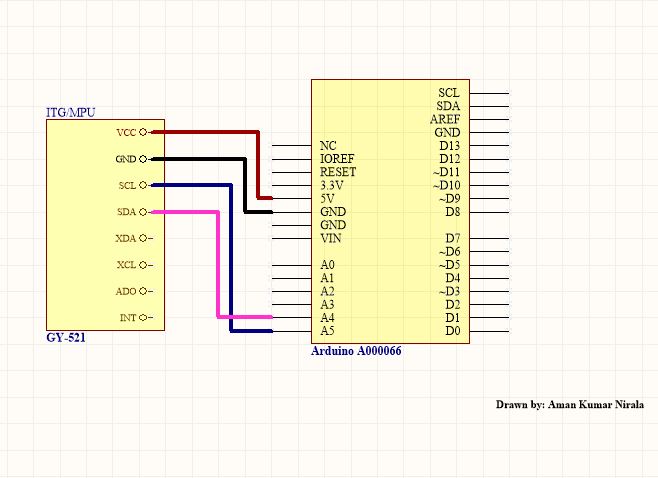This screenshot has height=478, width=658.
Task: Click the Arduino GND label directly above VIN
Action: [333, 225]
